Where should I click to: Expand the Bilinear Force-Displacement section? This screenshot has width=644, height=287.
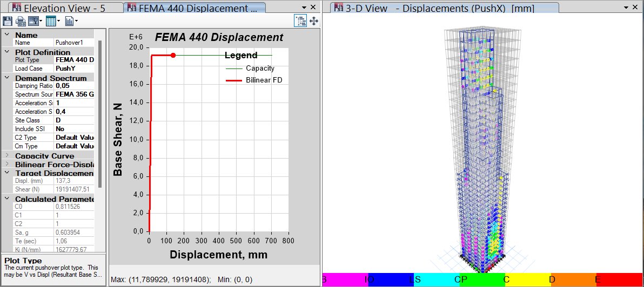coord(6,165)
